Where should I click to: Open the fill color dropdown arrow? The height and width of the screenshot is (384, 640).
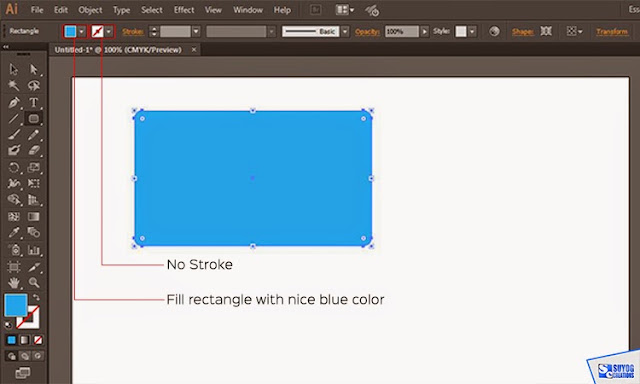coord(82,31)
